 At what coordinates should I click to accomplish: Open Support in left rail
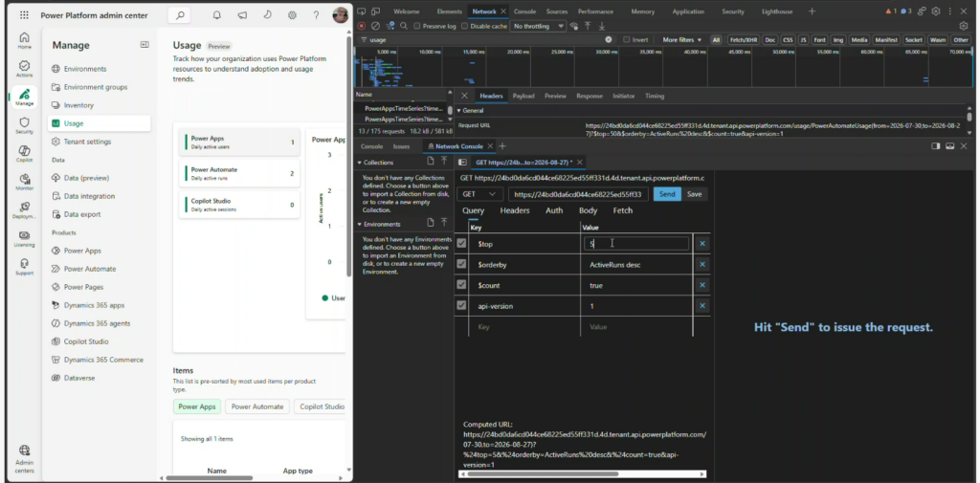coord(24,267)
